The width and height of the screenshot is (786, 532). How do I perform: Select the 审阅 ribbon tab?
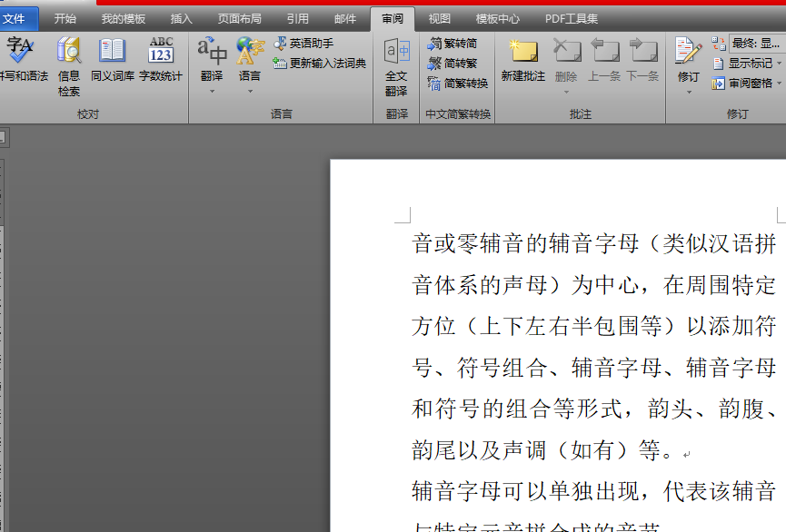coord(393,19)
